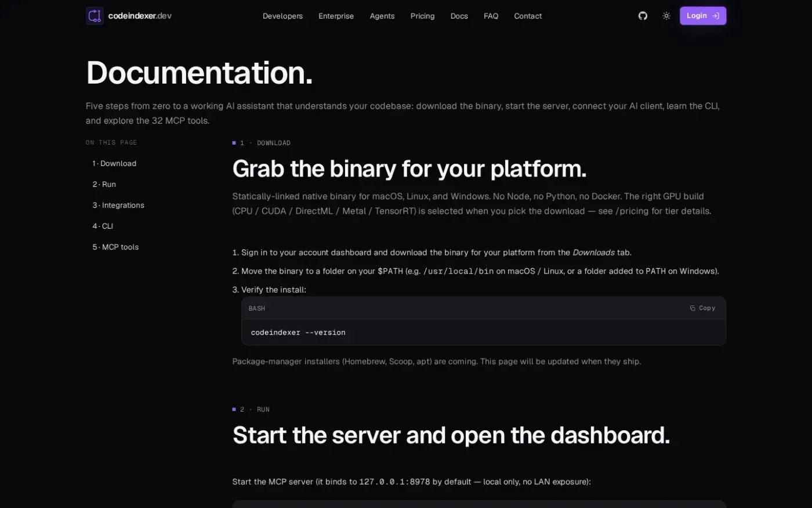The width and height of the screenshot is (812, 508).
Task: Open the Developers nav item
Action: pyautogui.click(x=282, y=16)
